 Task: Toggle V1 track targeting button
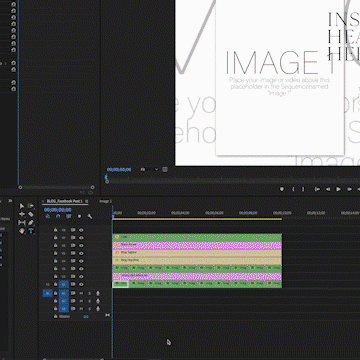coord(64,284)
